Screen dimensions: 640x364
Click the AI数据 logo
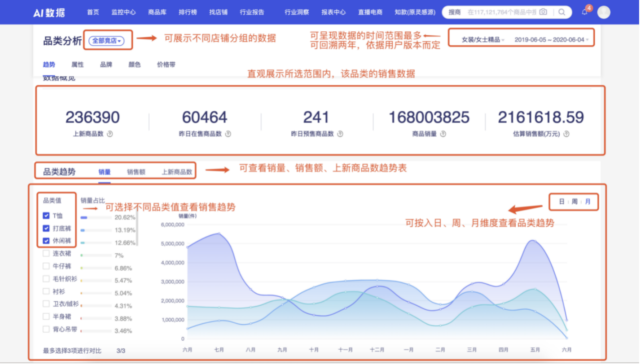(x=49, y=13)
